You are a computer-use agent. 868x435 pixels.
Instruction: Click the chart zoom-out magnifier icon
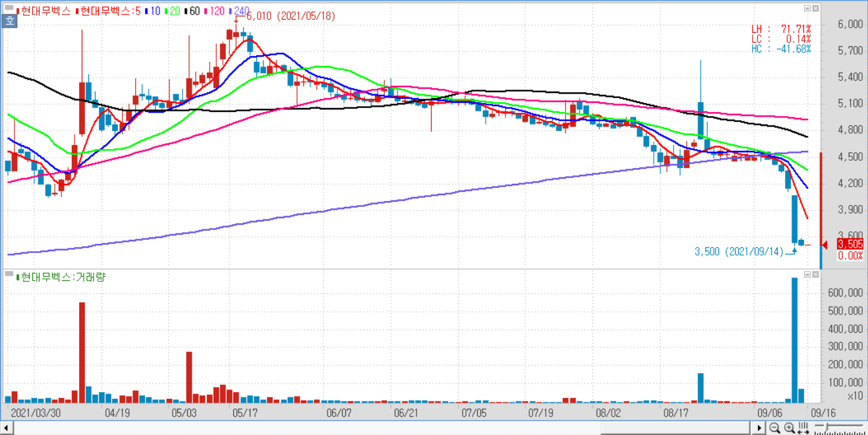tap(775, 428)
